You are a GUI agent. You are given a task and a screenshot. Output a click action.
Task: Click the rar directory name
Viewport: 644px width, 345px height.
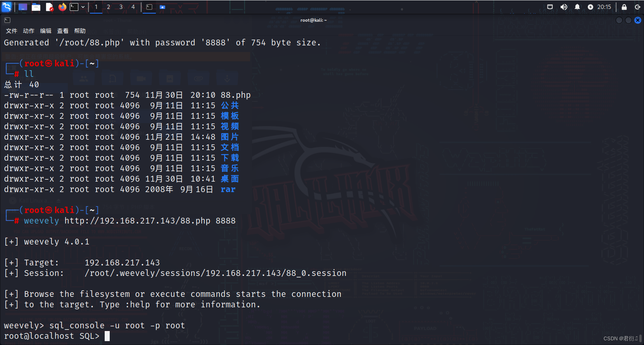(228, 189)
